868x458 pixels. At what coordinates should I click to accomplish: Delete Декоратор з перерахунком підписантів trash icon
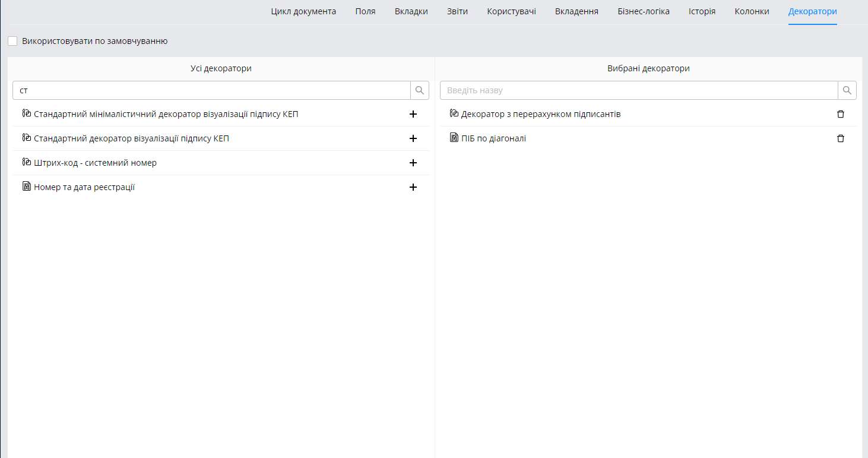(840, 114)
